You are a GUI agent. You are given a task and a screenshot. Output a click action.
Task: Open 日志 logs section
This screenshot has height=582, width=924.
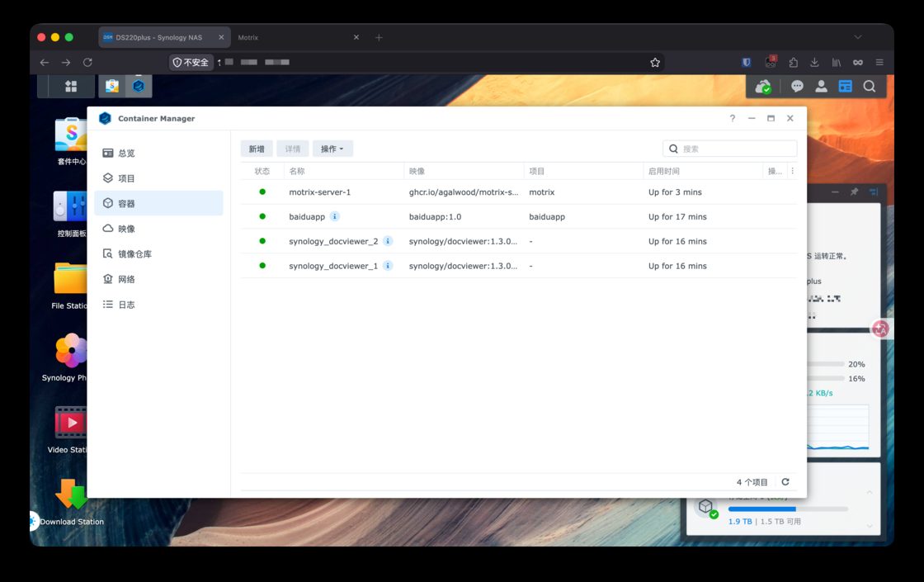[158, 305]
